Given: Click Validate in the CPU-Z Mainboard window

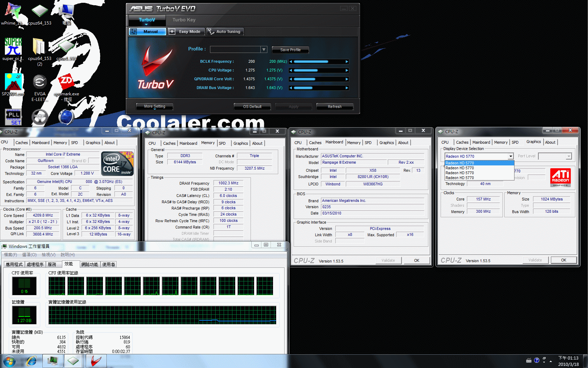Looking at the screenshot, I should (x=388, y=260).
